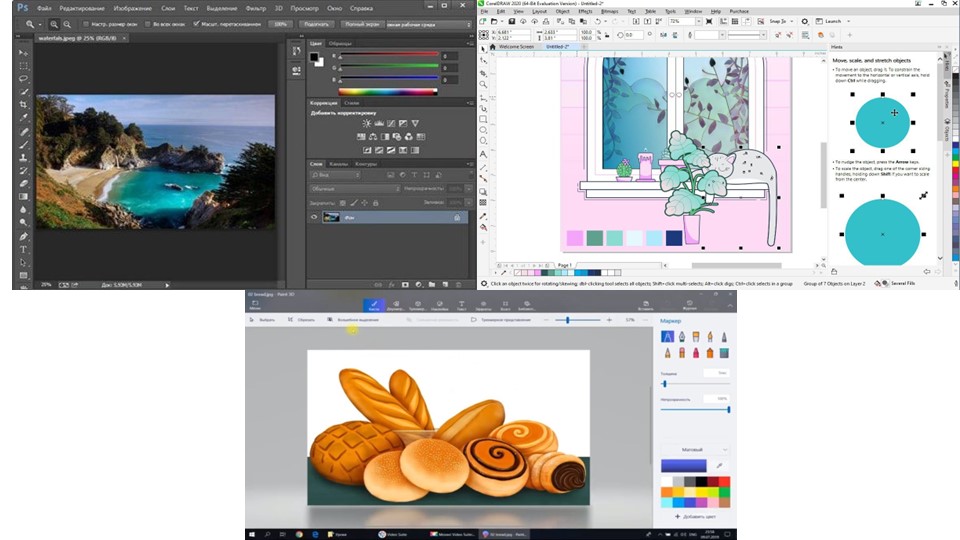Uncheck the Масшт. перетаскиванием checkbox
The image size is (960, 540).
tap(195, 23)
